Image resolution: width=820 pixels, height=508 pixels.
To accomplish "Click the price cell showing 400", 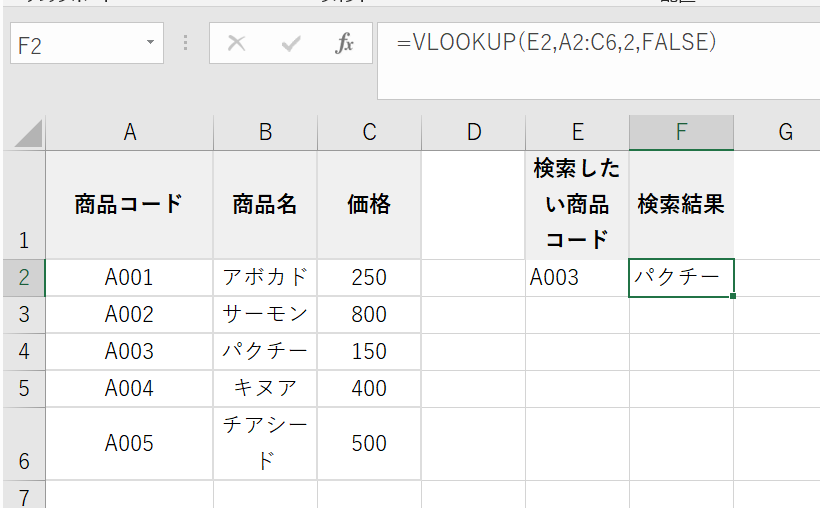I will (369, 388).
